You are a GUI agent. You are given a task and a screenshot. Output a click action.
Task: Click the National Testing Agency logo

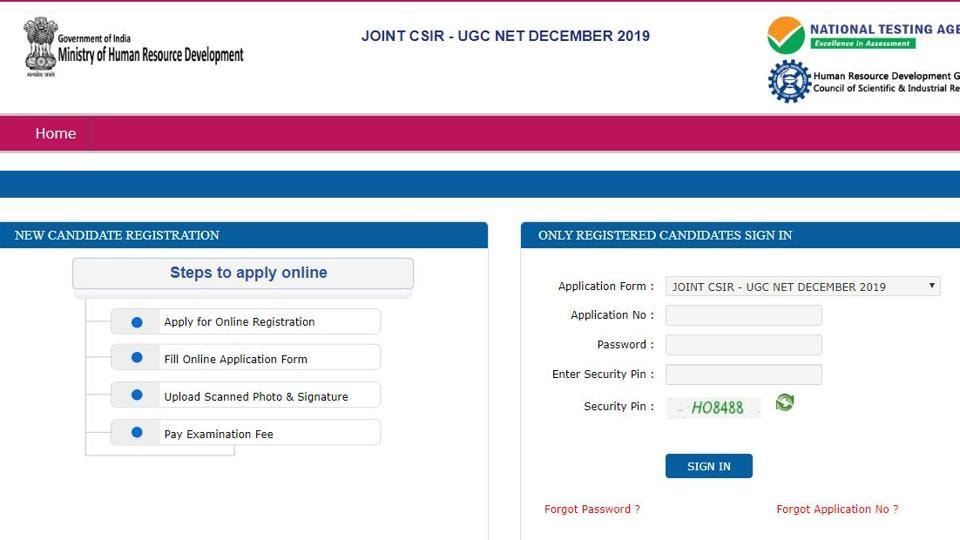[x=786, y=35]
